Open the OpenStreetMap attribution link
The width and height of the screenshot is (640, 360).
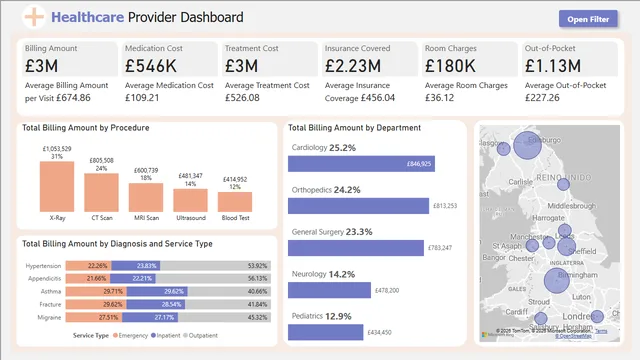574,336
